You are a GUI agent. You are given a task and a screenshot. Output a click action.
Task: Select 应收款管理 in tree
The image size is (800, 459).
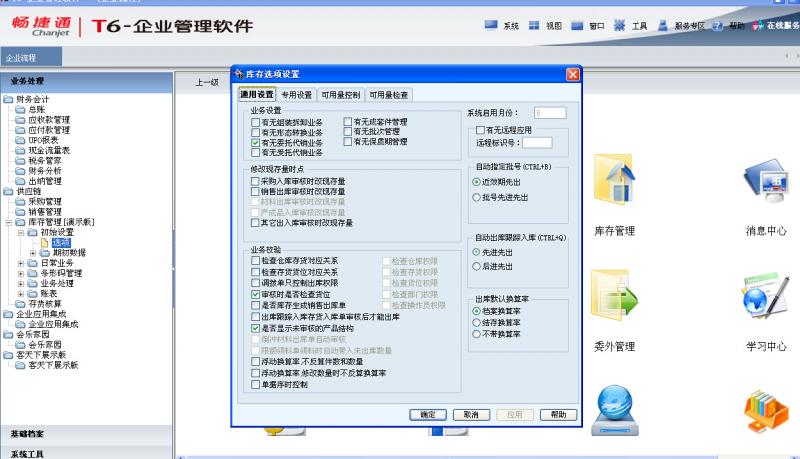coord(49,120)
